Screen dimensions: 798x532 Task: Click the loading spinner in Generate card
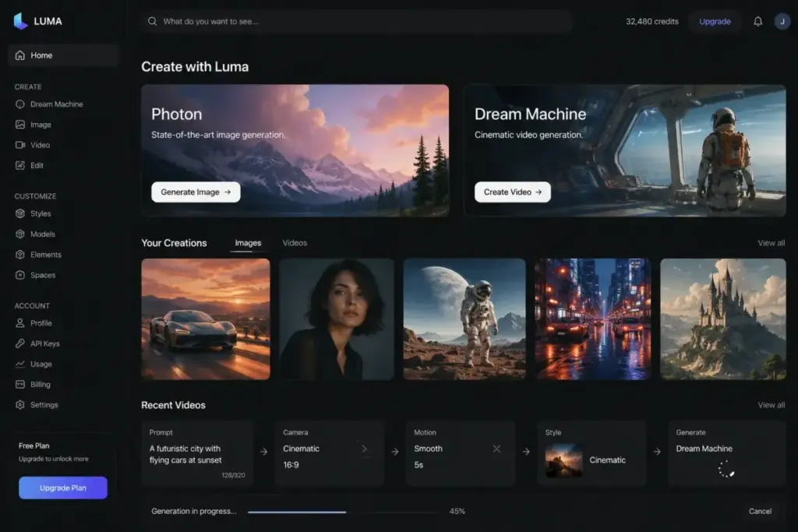[726, 468]
